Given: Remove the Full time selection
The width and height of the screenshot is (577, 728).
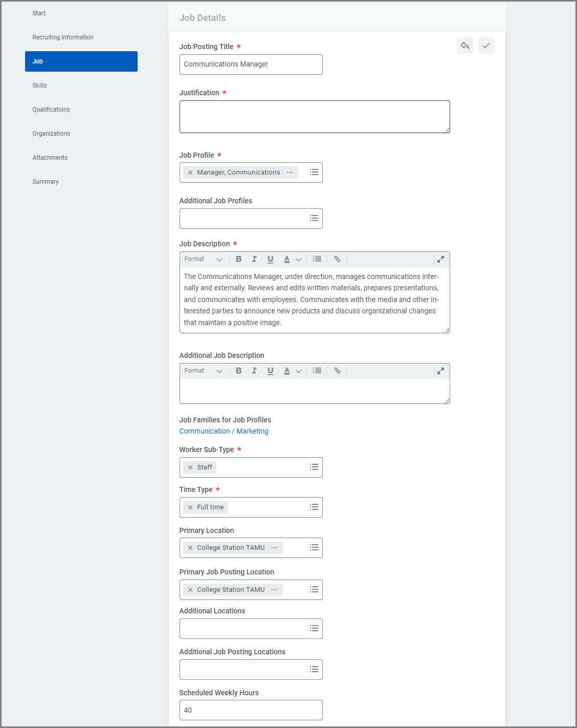Looking at the screenshot, I should tap(190, 507).
